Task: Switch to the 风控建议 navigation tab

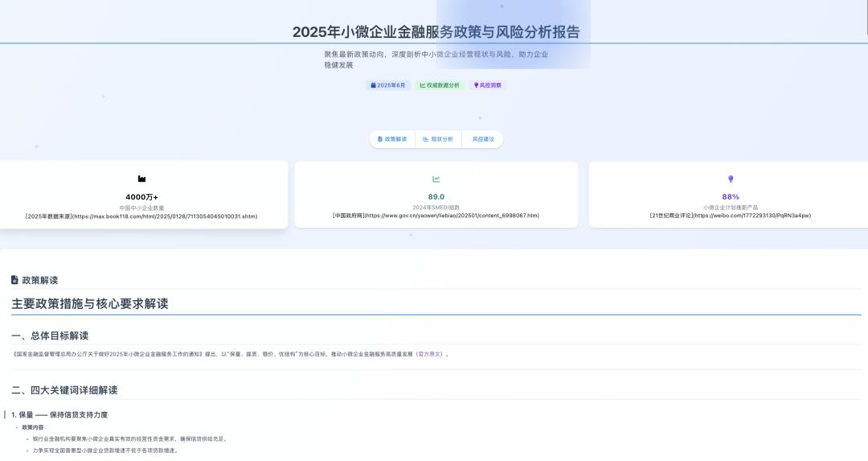Action: click(483, 139)
